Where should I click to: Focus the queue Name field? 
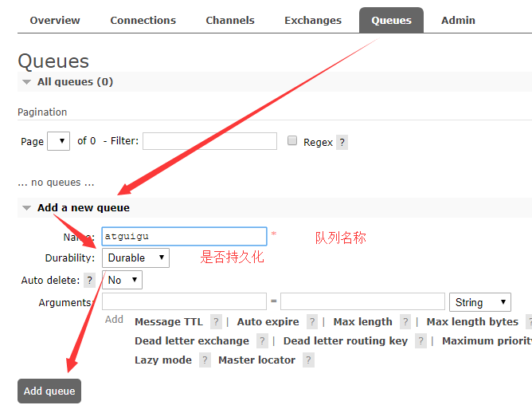184,237
